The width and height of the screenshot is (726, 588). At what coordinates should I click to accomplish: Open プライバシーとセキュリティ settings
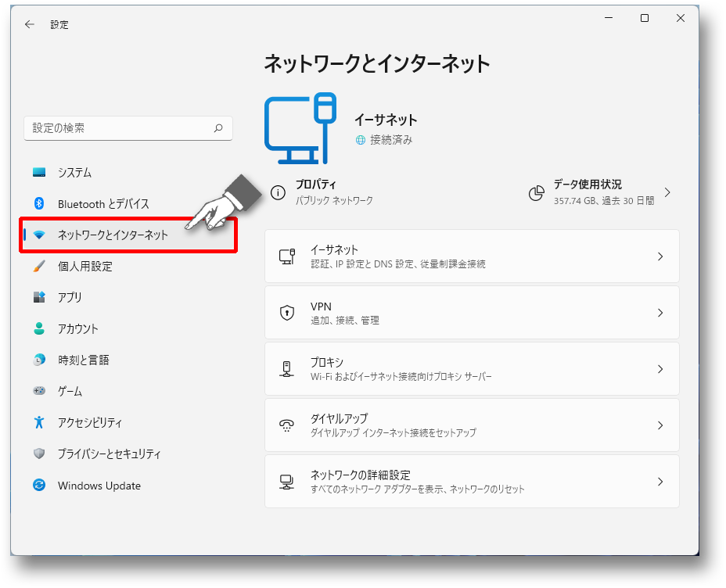point(128,454)
